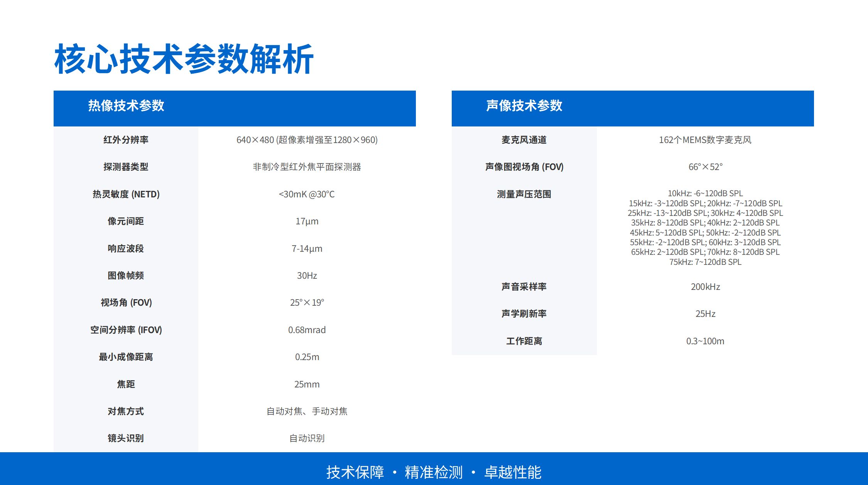Click the 响应波段 row label
The width and height of the screenshot is (868, 485).
[x=126, y=249]
